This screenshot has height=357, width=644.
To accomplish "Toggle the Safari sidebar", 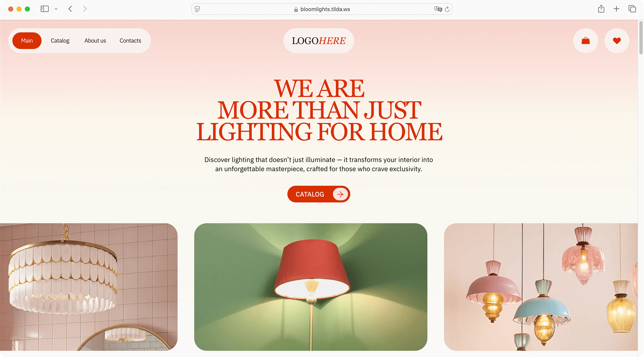I will coord(45,9).
